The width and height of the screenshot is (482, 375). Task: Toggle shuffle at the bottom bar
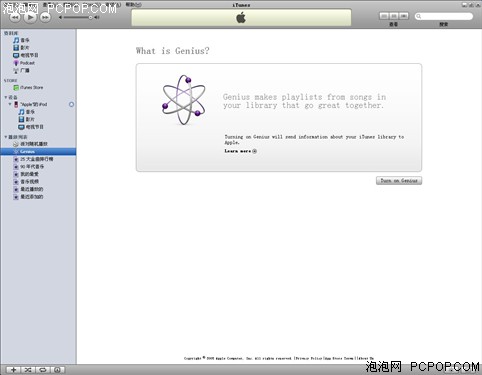(28, 370)
